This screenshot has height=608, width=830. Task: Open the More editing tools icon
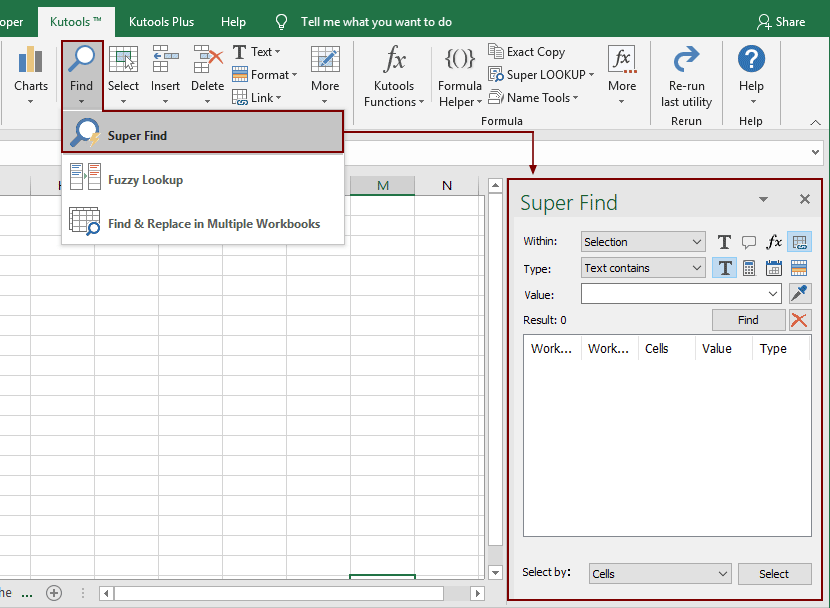point(325,74)
